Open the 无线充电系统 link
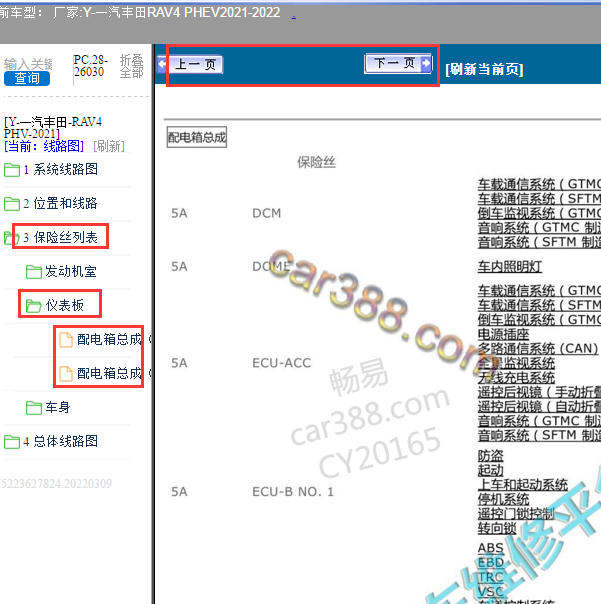601x604 pixels. pyautogui.click(x=516, y=378)
